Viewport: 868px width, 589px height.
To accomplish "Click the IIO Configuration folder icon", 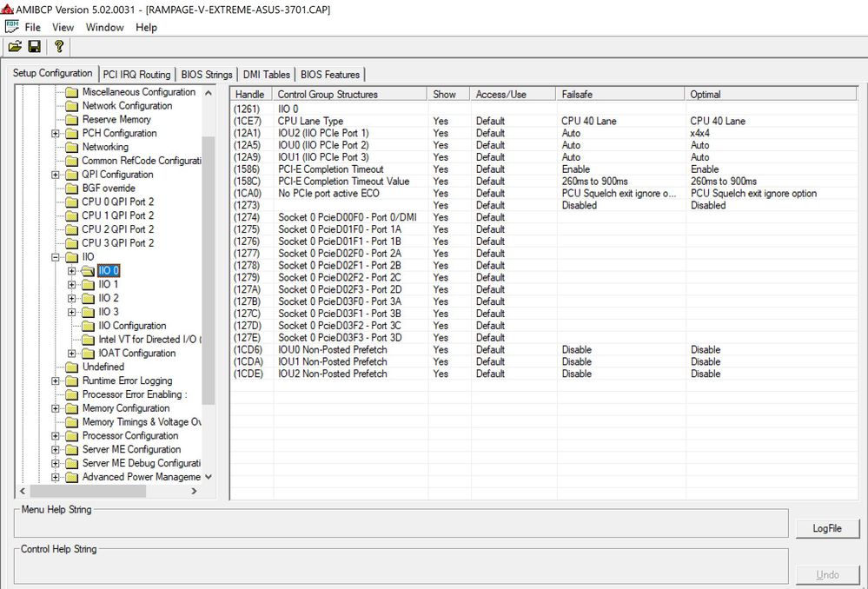I will 88,326.
